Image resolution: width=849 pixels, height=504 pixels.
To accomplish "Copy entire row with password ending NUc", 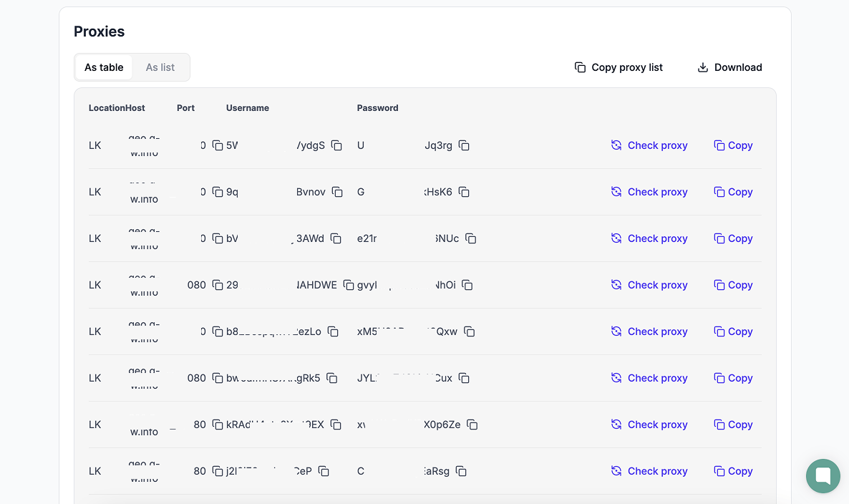I will (x=733, y=238).
